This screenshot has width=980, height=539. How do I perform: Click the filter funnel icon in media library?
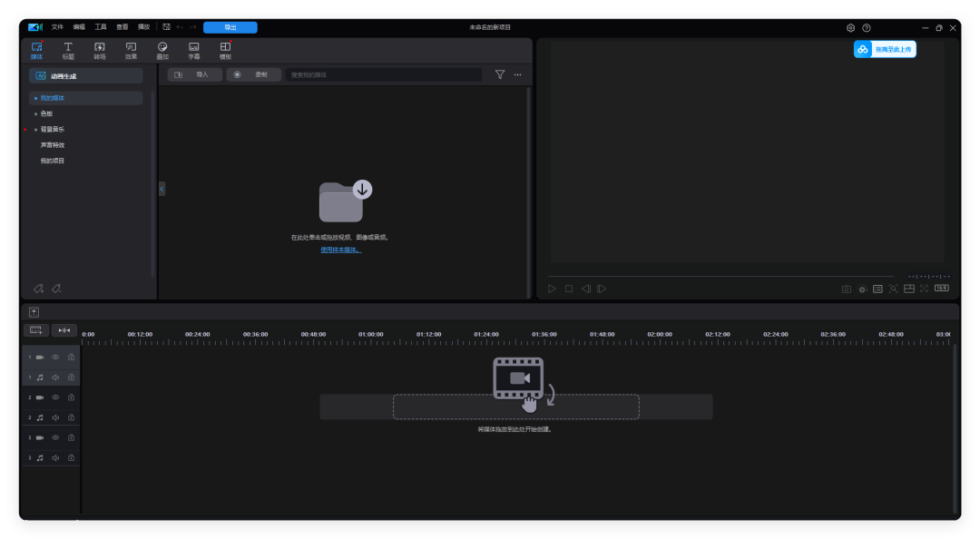point(500,74)
